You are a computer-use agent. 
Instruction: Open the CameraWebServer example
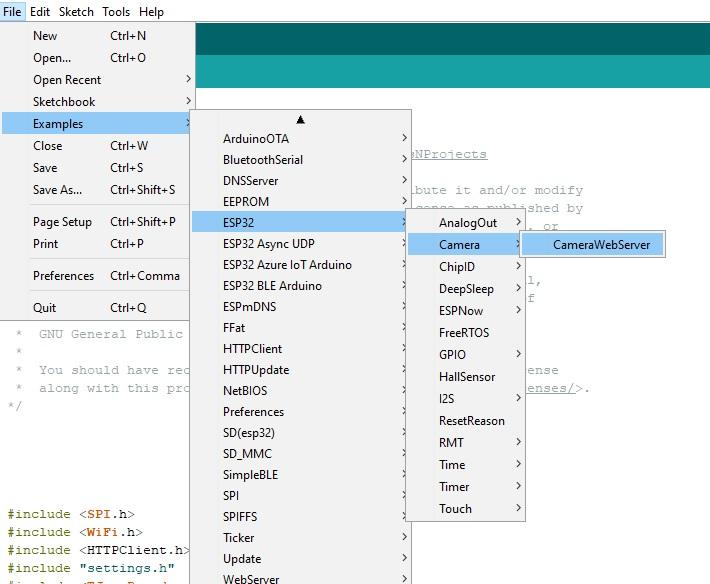point(593,245)
